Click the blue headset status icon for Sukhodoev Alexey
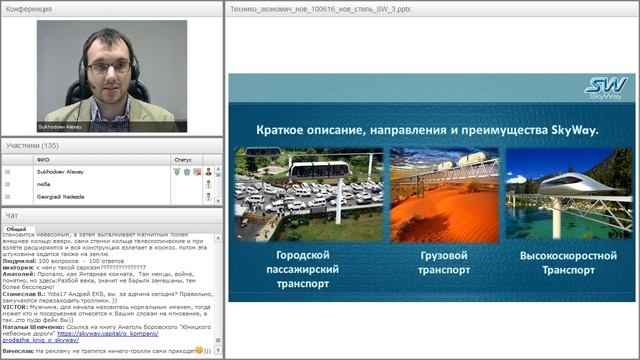The width and height of the screenshot is (640, 360). 187,172
